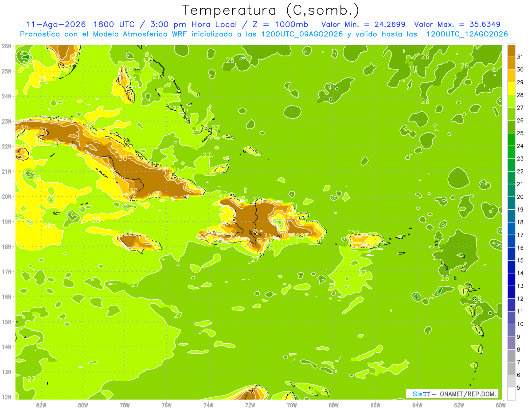Screen dimensions: 532x411
Task: Select the legend color between 20 and 21
Action: pyautogui.click(x=511, y=190)
